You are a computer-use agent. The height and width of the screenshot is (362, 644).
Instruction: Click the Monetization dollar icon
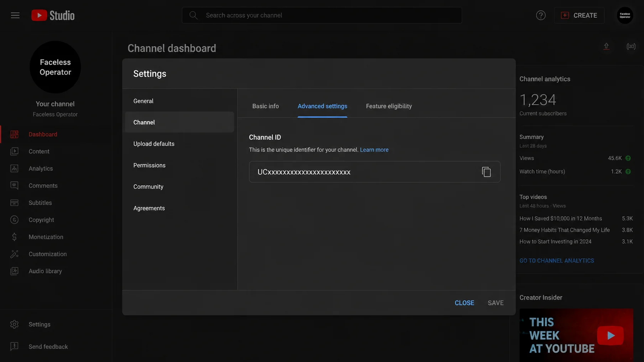[14, 237]
